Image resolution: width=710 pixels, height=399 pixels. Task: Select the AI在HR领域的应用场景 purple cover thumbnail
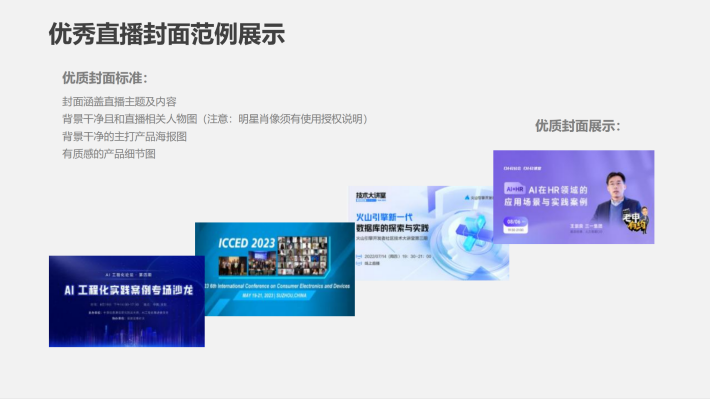click(x=574, y=197)
